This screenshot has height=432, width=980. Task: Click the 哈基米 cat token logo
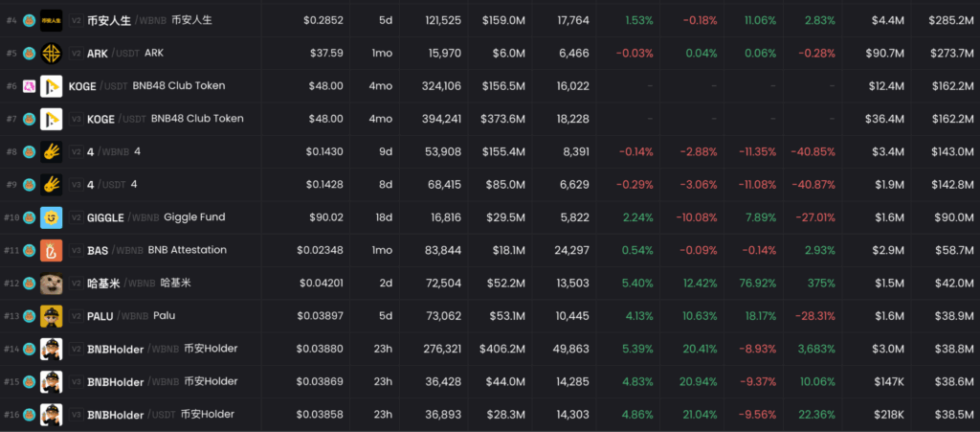pos(52,284)
